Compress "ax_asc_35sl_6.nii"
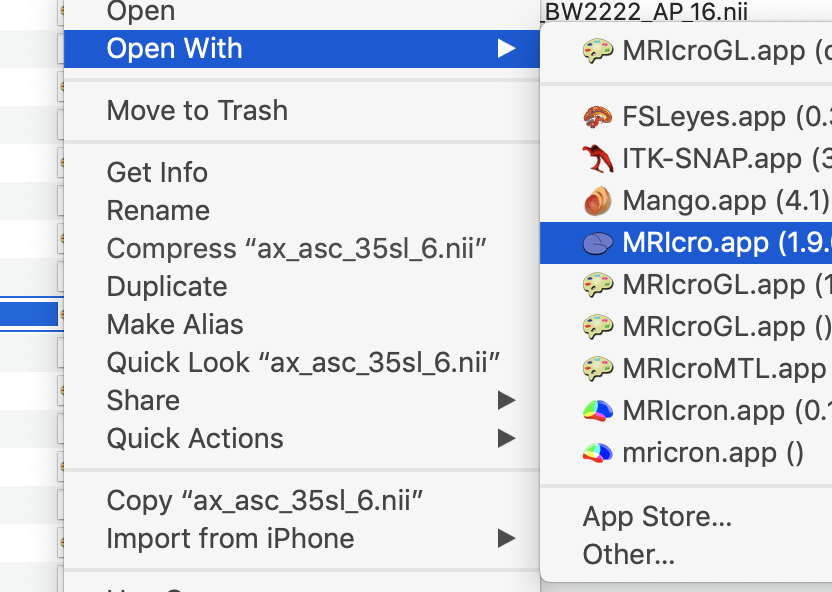Viewport: 832px width, 592px height. pyautogui.click(x=297, y=249)
